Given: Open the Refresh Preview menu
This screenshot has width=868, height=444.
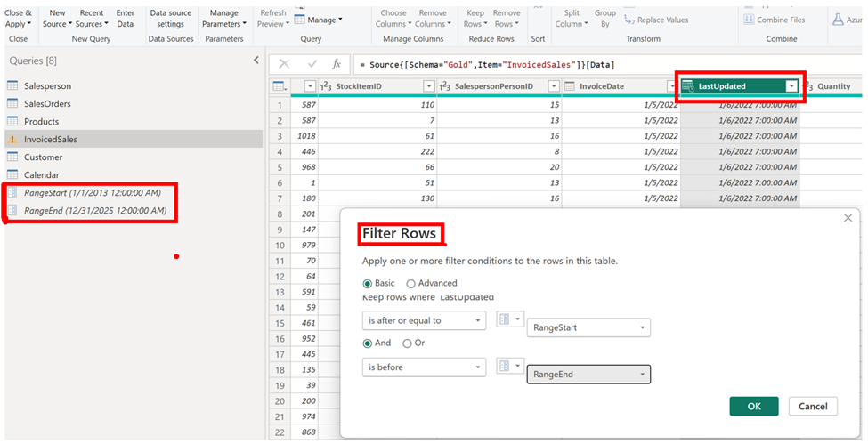Looking at the screenshot, I should [273, 19].
